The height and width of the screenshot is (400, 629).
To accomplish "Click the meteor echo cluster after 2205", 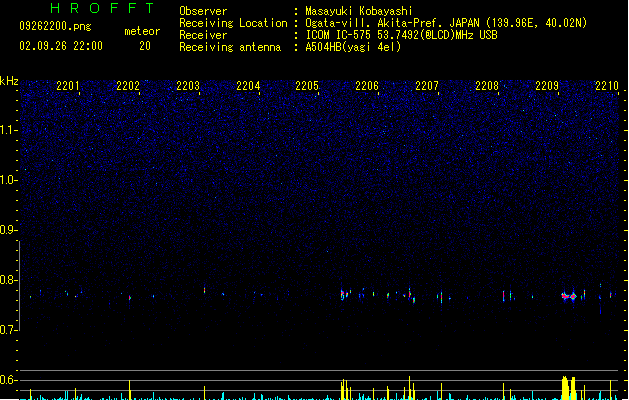I will click(346, 294).
